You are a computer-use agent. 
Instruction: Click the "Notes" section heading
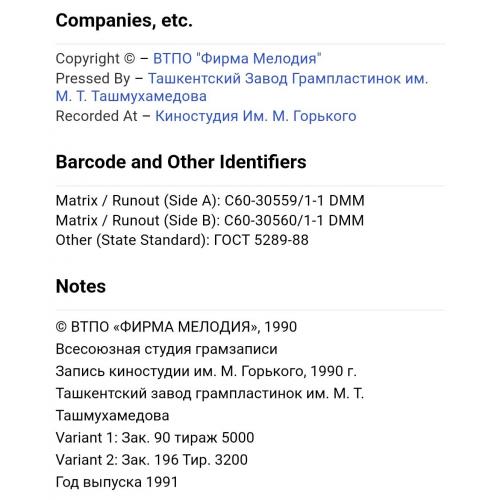point(81,286)
